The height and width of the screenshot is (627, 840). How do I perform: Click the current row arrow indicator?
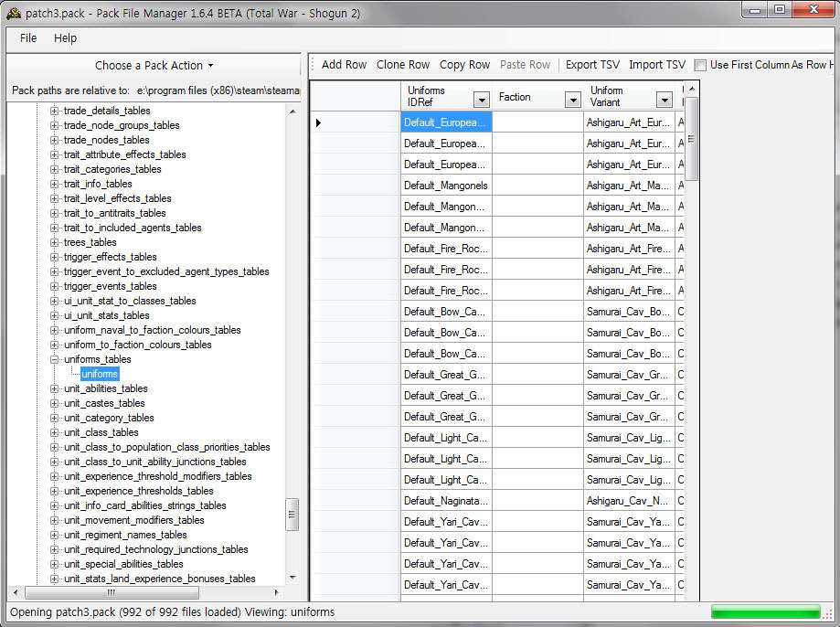coord(318,122)
